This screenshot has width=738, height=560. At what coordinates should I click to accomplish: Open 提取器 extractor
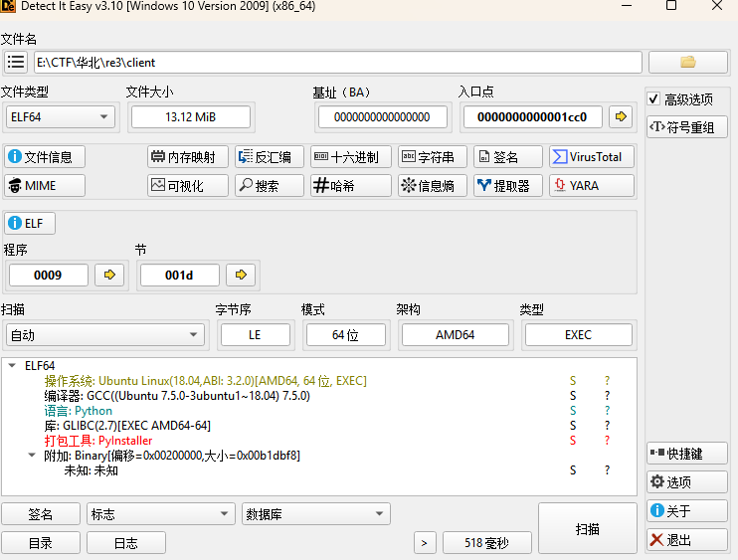coord(508,185)
